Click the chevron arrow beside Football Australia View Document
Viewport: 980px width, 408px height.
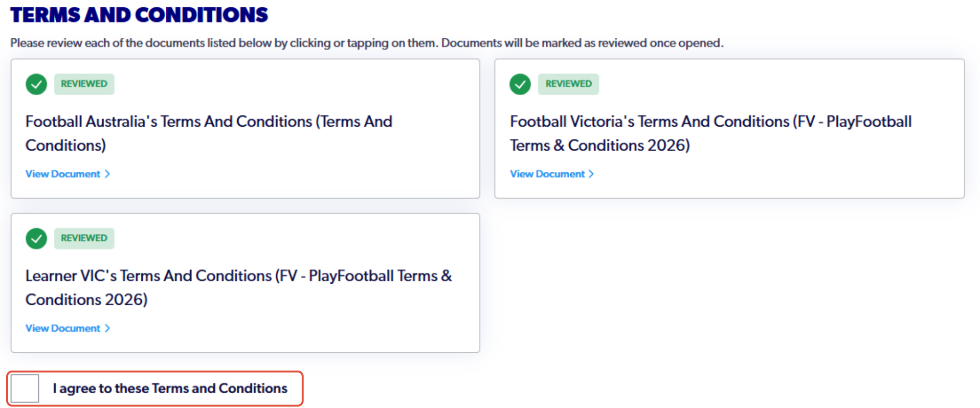click(x=108, y=174)
